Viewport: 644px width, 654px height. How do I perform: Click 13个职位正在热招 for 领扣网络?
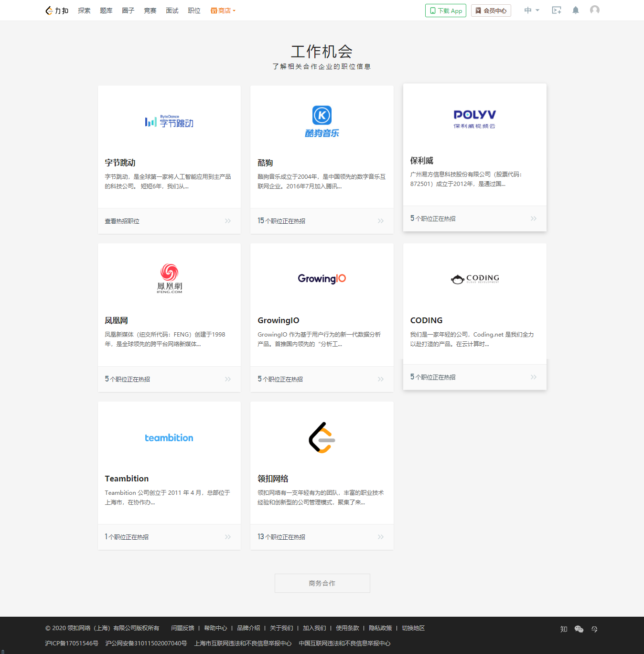pos(281,537)
